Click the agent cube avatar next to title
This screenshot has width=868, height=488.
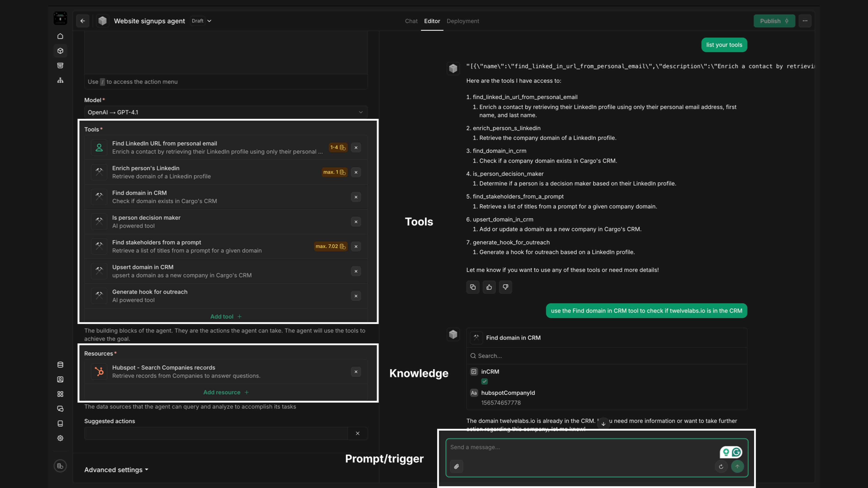pyautogui.click(x=102, y=21)
